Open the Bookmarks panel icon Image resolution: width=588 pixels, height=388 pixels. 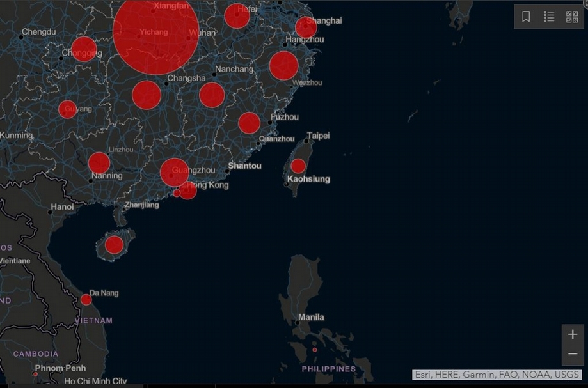click(526, 17)
